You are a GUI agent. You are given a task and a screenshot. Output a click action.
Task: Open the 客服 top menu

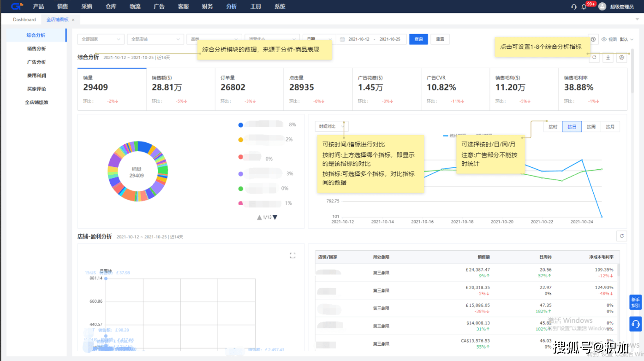click(183, 6)
